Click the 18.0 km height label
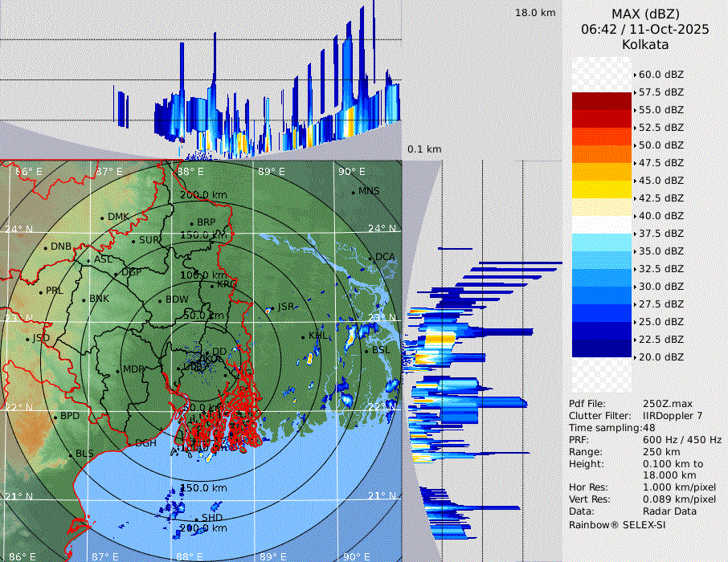 point(535,13)
